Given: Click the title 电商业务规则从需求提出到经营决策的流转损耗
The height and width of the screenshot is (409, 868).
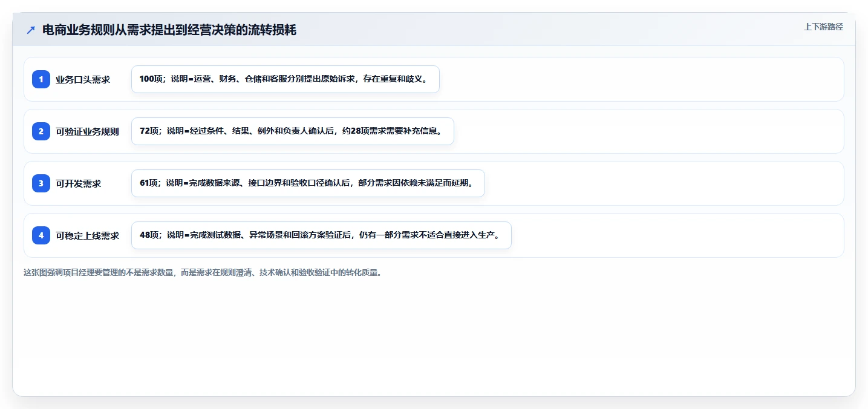Looking at the screenshot, I should point(169,30).
